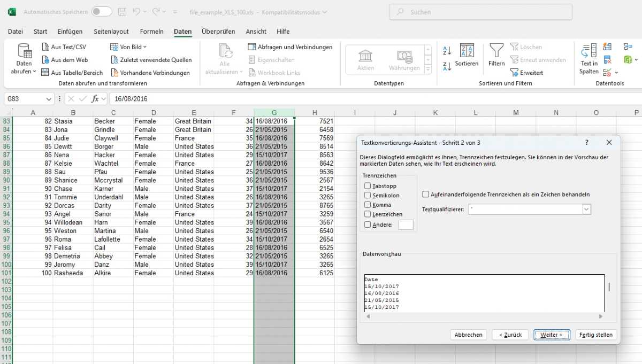Click the dialog help question mark
Image resolution: width=642 pixels, height=364 pixels.
click(587, 143)
